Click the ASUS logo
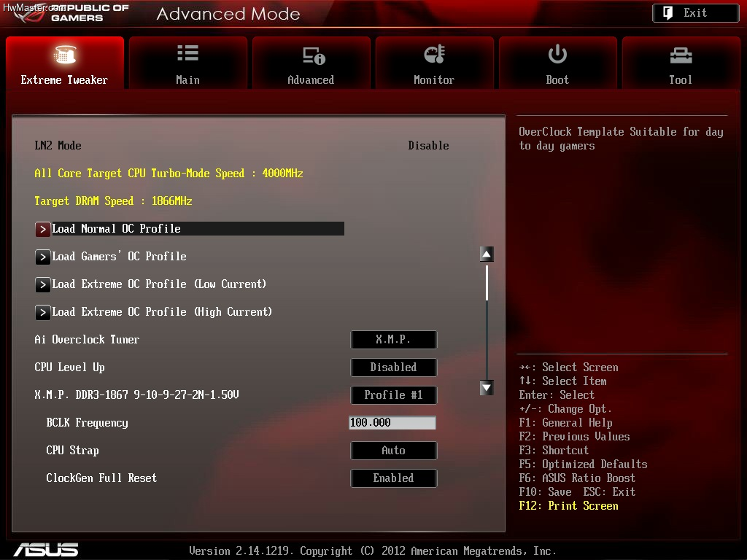 46,550
